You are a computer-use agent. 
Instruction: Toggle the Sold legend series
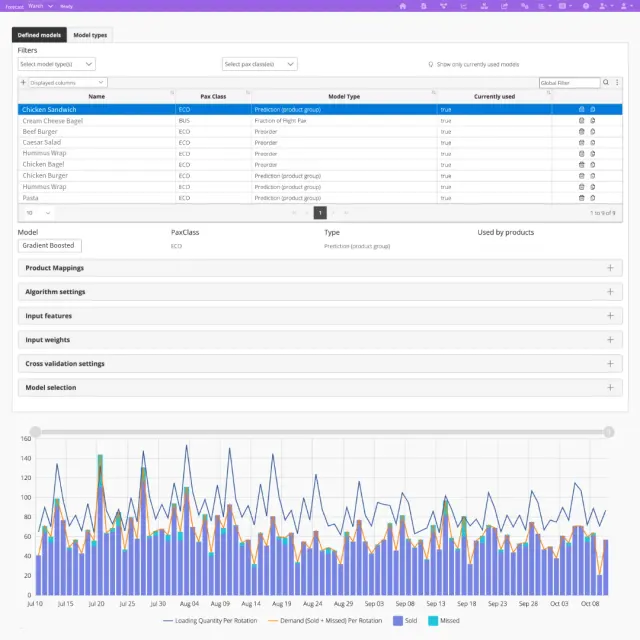click(x=405, y=620)
